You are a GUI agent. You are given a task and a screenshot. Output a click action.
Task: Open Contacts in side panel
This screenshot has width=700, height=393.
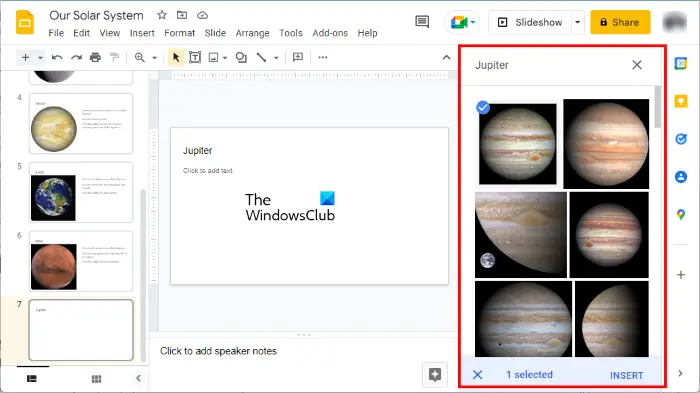(681, 177)
